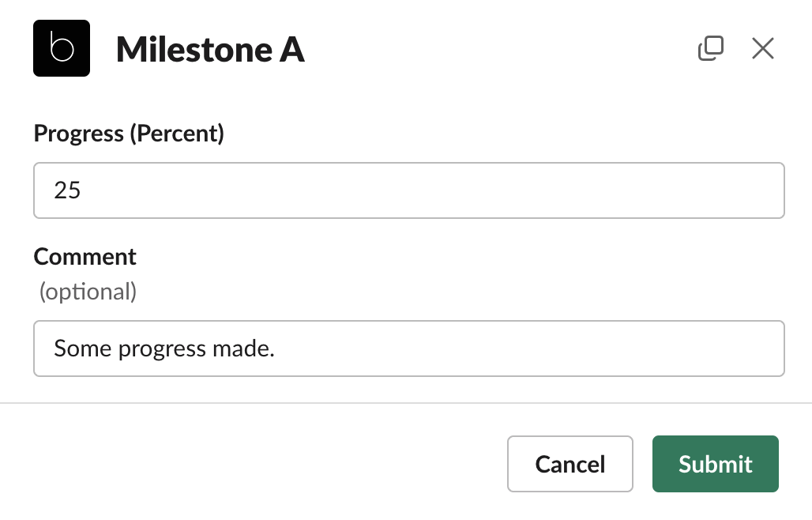Click the (optional) hint text
Viewport: 812px width, 520px height.
tap(88, 292)
